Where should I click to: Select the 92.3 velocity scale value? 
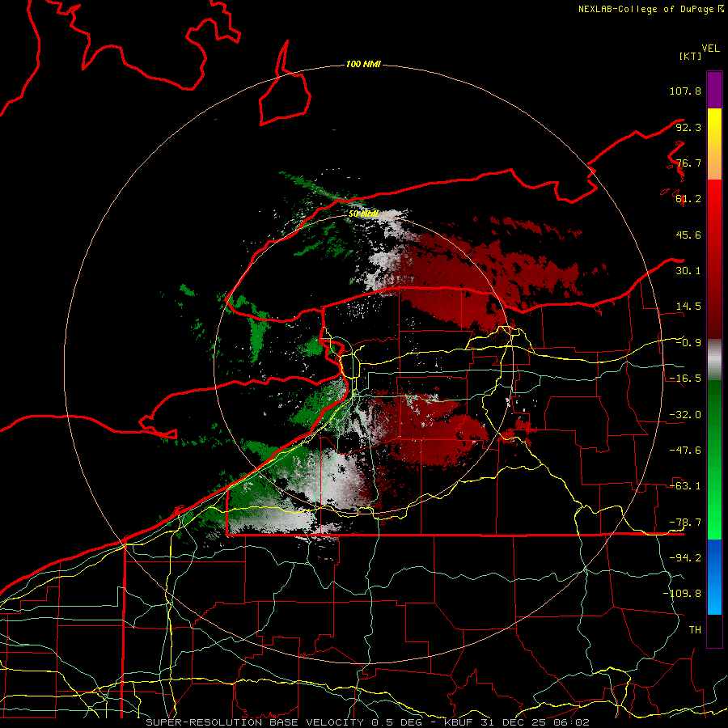point(688,127)
